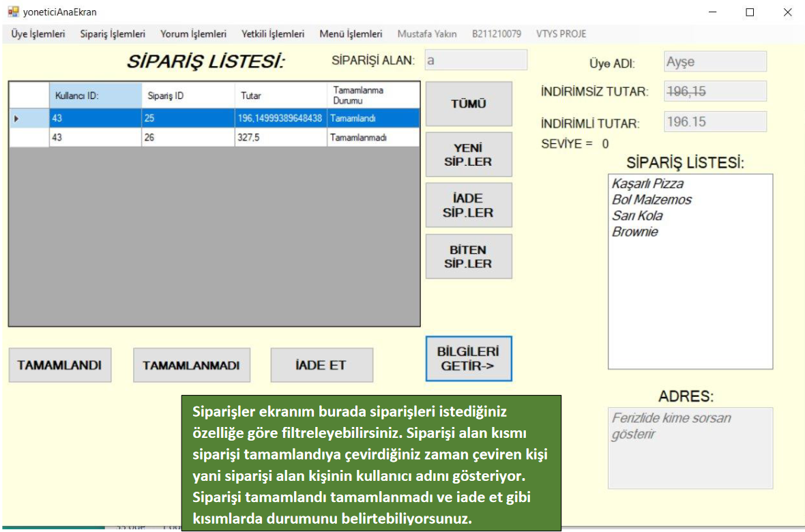
Task: Show İADE SİP.LER orders
Action: [469, 205]
